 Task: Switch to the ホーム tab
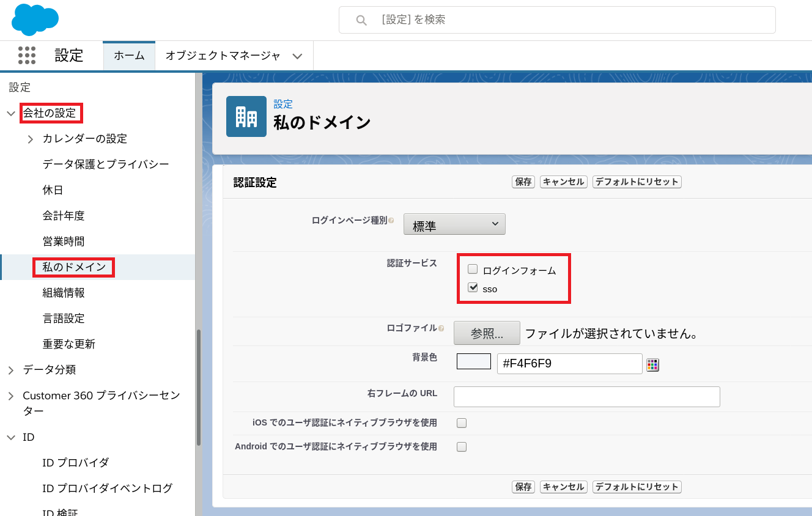[129, 56]
